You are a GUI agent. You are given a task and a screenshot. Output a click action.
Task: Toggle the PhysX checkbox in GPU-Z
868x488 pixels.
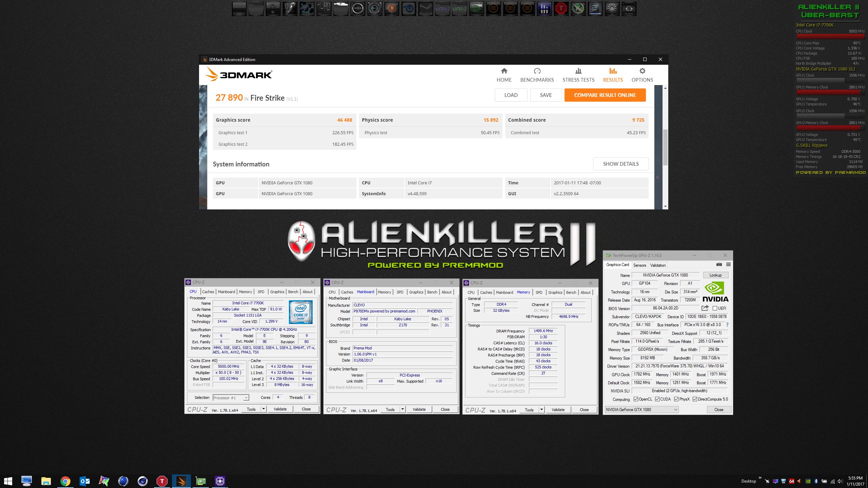676,399
